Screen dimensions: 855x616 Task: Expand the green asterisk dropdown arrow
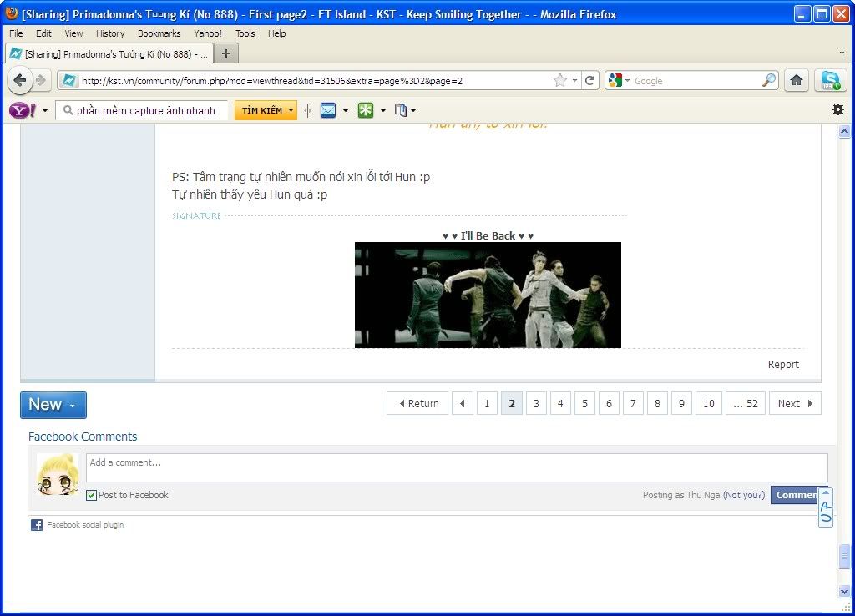(383, 111)
